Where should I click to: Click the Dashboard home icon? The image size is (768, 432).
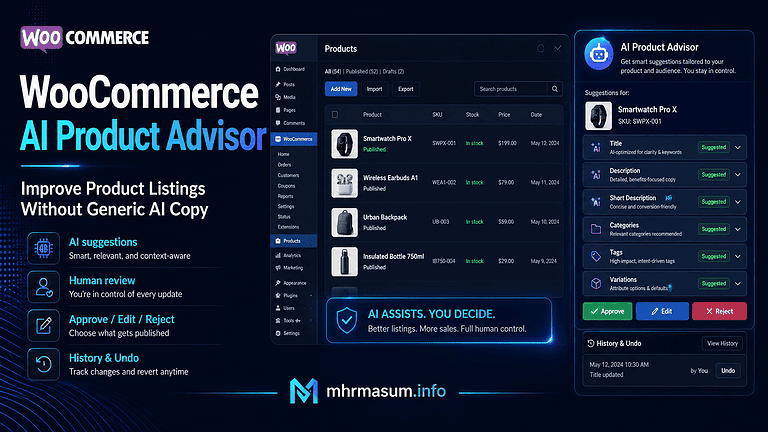pos(278,69)
